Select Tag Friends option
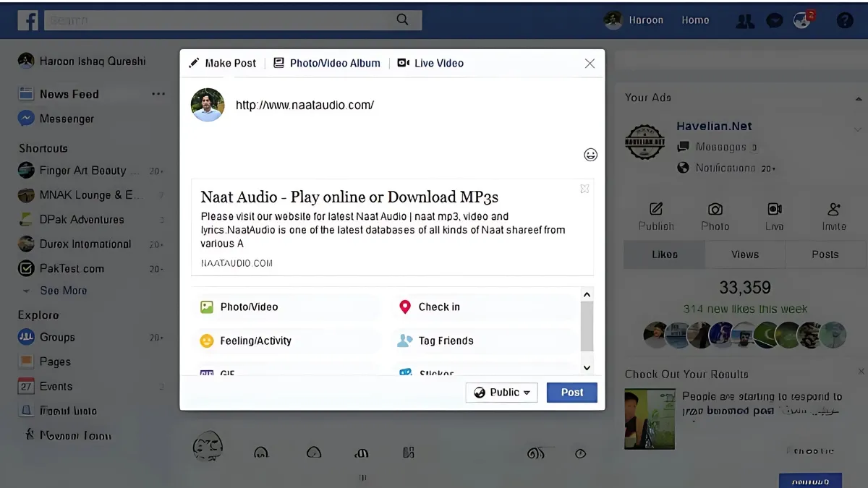 [435, 341]
